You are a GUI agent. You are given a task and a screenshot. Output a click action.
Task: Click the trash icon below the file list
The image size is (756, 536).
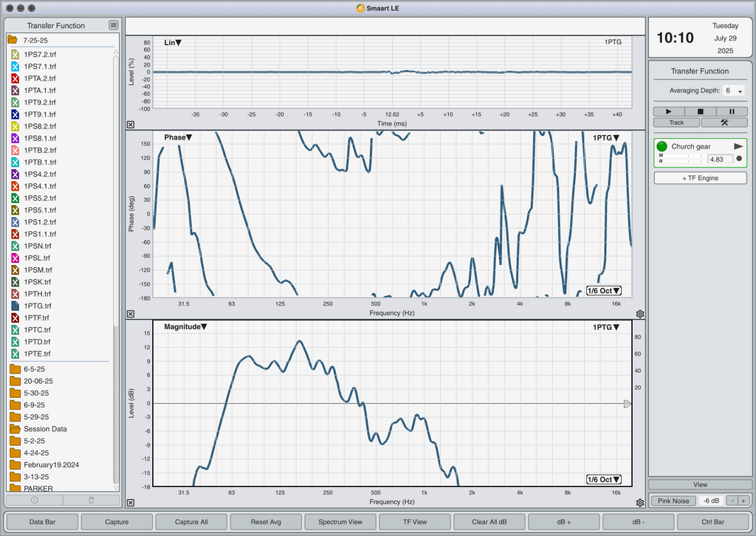click(91, 501)
